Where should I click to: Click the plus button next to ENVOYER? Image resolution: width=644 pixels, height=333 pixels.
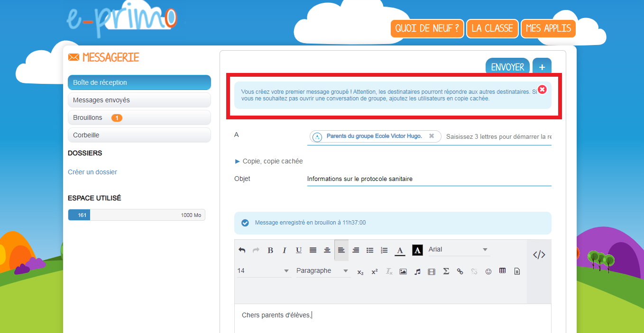pos(542,67)
